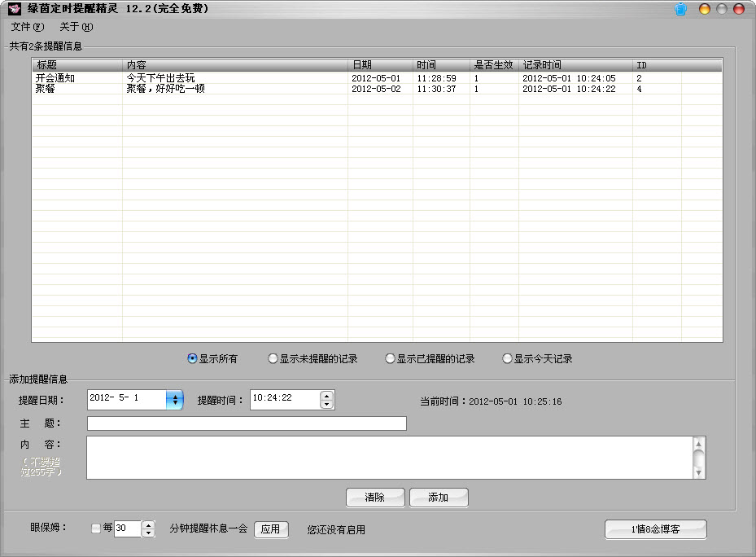Click the 提醒时间 spinner arrows
756x557 pixels.
326,399
